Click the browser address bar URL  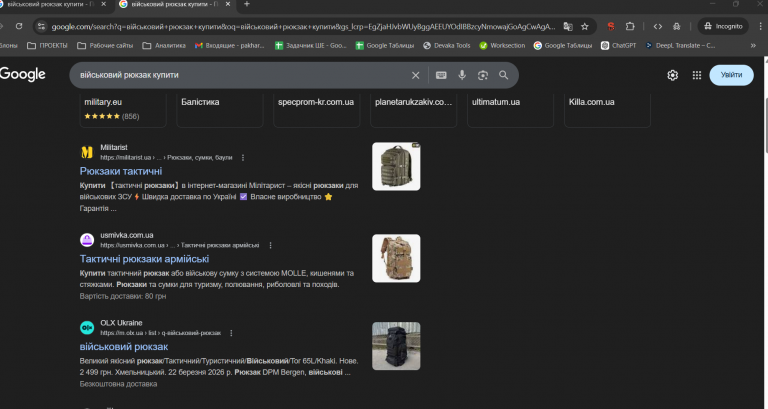[304, 26]
